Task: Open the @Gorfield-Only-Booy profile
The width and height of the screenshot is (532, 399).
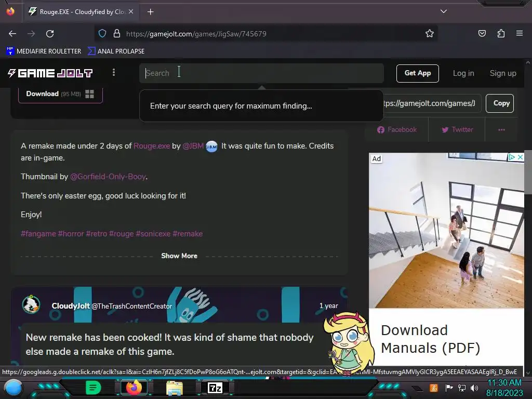Action: pyautogui.click(x=108, y=177)
